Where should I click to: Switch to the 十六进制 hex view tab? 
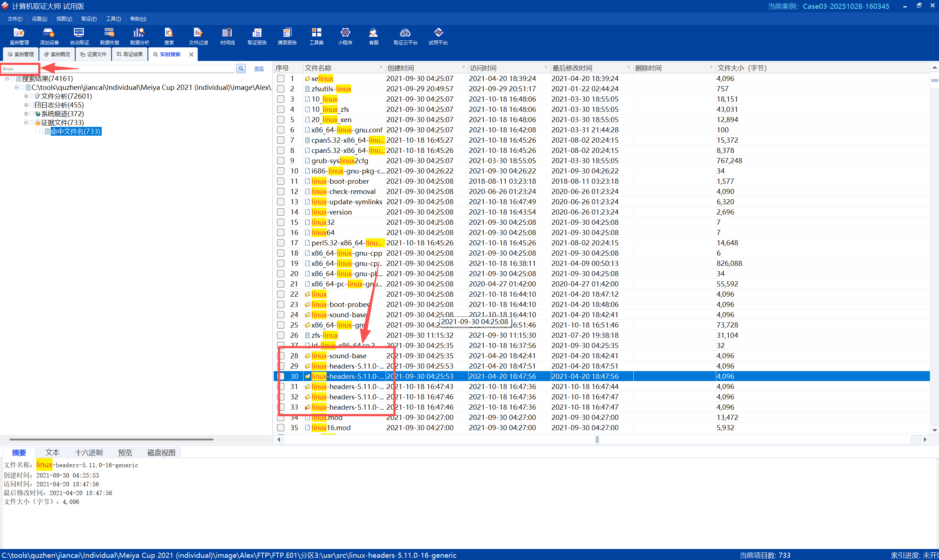coord(88,453)
